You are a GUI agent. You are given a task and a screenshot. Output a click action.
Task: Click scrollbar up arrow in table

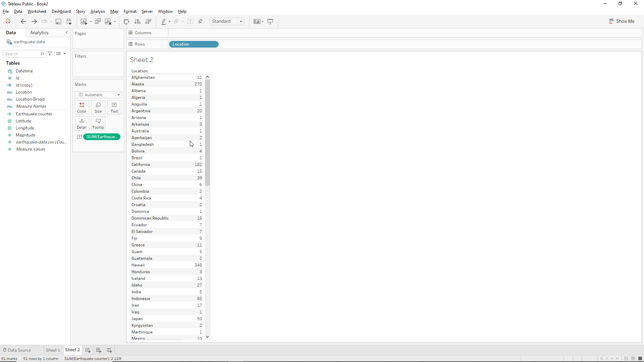point(208,77)
